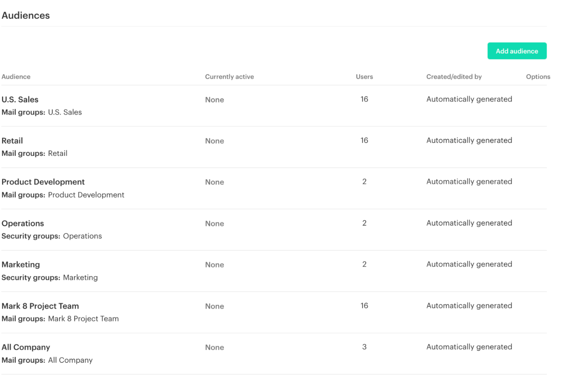The height and width of the screenshot is (392, 564).
Task: Open the Product Development audience
Action: (43, 182)
